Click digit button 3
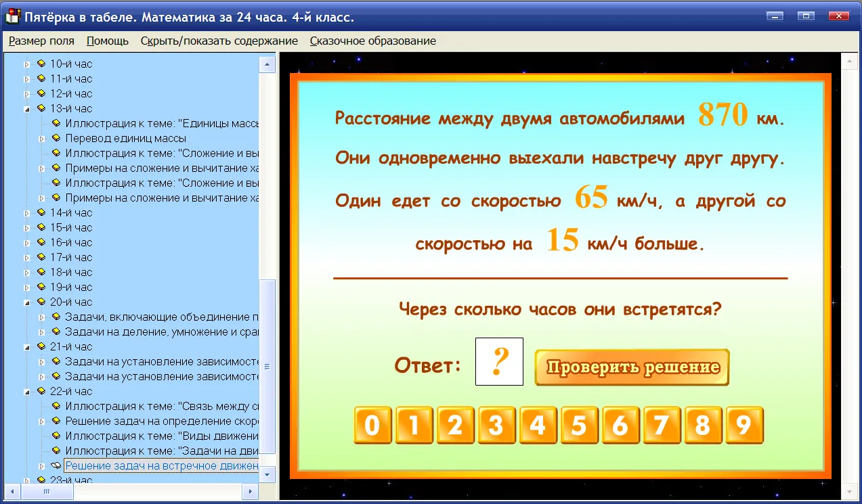Image resolution: width=862 pixels, height=504 pixels. coord(496,426)
